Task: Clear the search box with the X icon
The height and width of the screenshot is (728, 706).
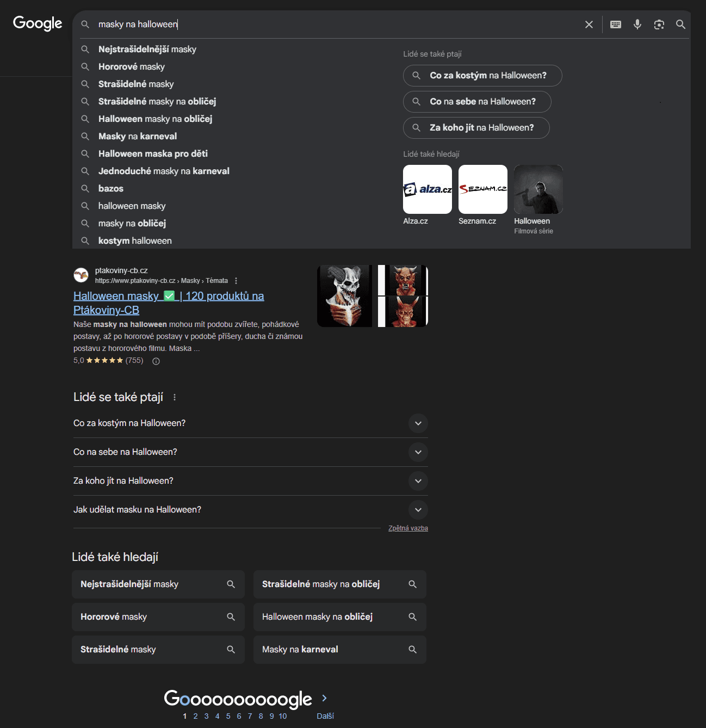Action: (x=589, y=24)
